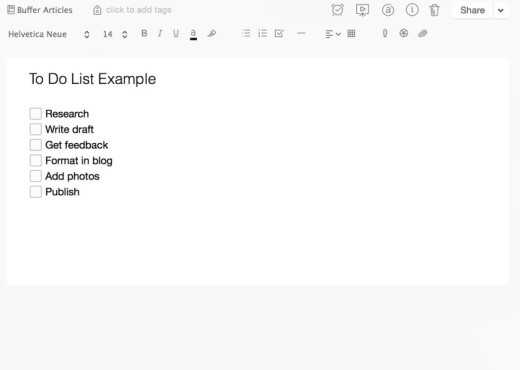This screenshot has width=520, height=370.
Task: Open annotation via the circled 'a' icon
Action: pyautogui.click(x=388, y=10)
